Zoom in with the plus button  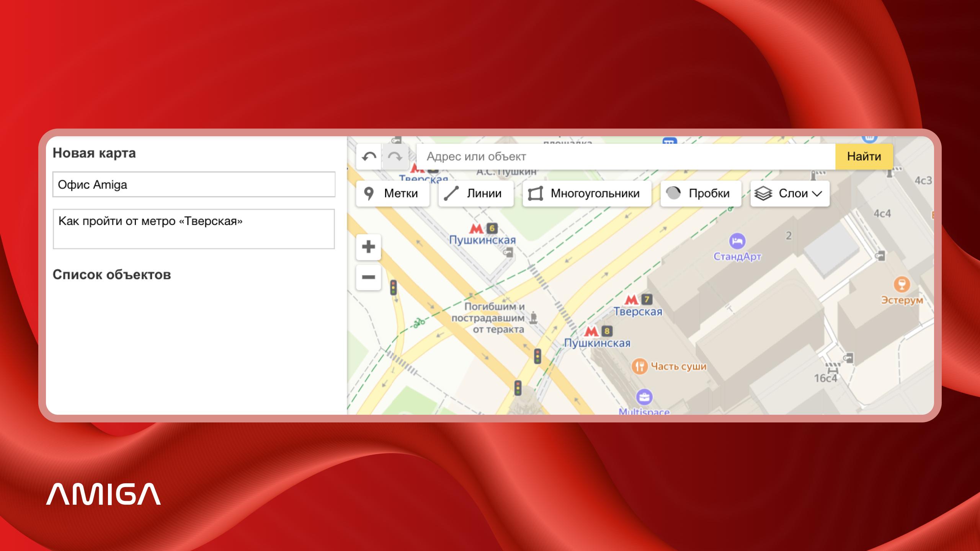pyautogui.click(x=368, y=247)
